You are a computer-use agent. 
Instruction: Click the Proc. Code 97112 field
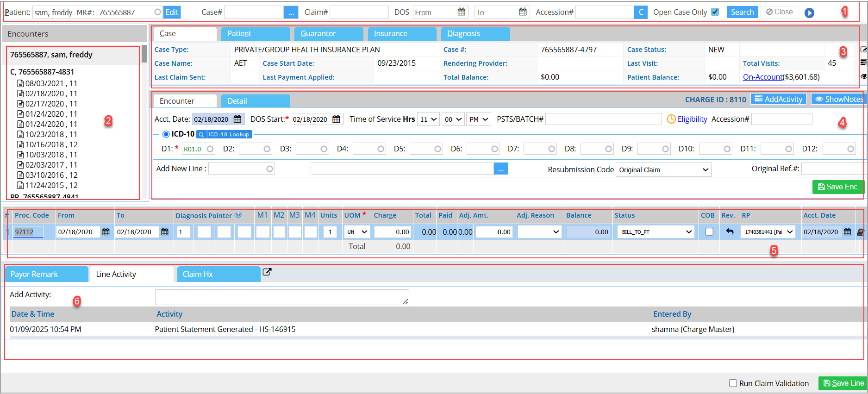click(28, 232)
